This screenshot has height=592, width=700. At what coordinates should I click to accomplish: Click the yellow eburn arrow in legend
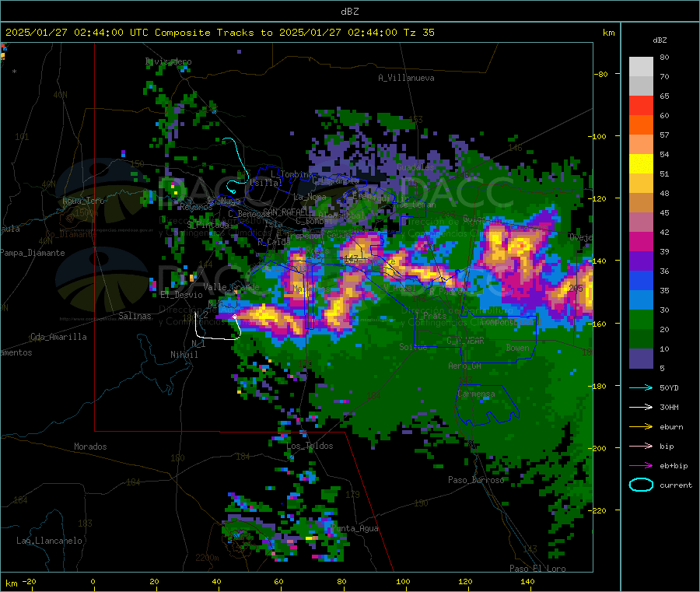641,426
